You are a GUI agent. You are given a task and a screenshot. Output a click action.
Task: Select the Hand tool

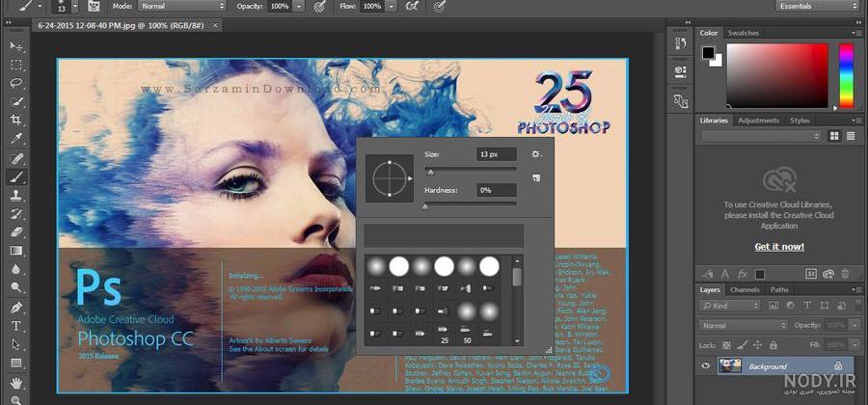16,382
